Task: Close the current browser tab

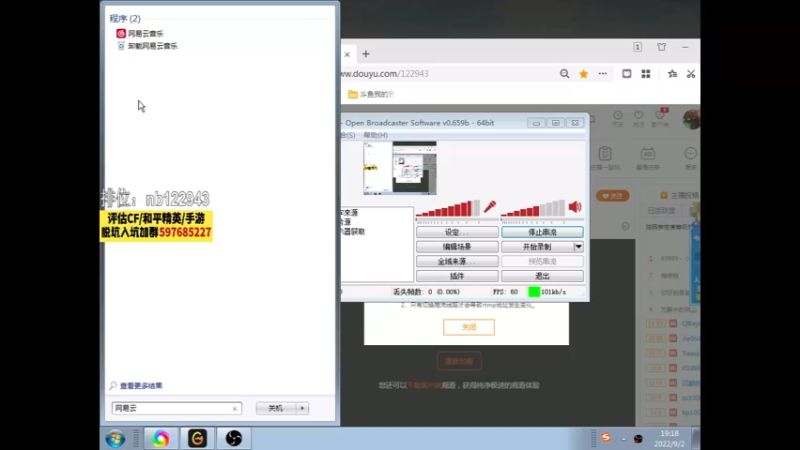Action: click(347, 54)
